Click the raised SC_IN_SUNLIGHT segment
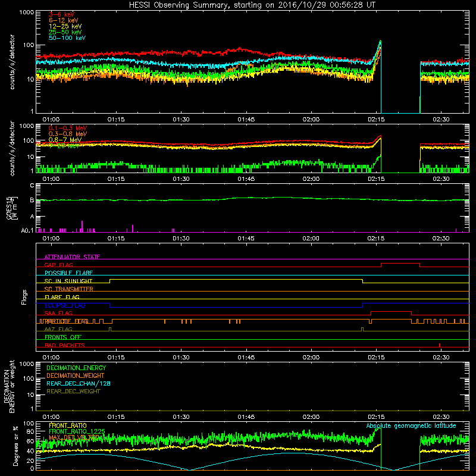This screenshot has width=476, height=476. coord(236,280)
